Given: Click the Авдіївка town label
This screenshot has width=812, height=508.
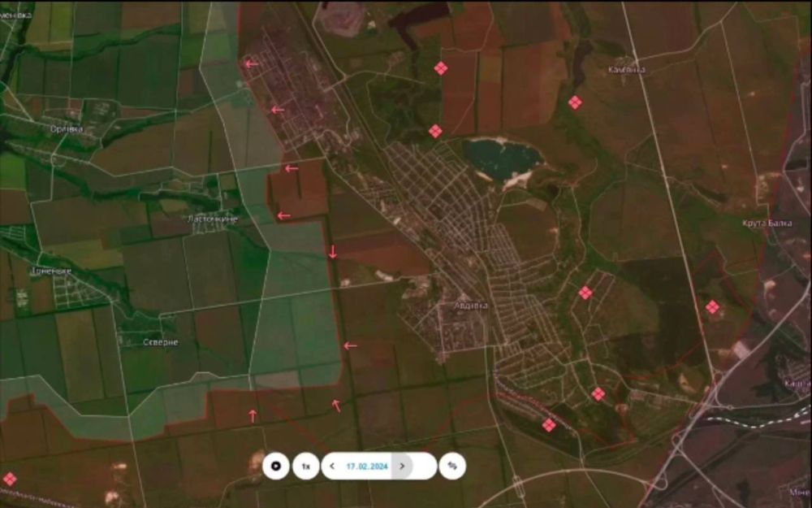Looking at the screenshot, I should pos(470,306).
